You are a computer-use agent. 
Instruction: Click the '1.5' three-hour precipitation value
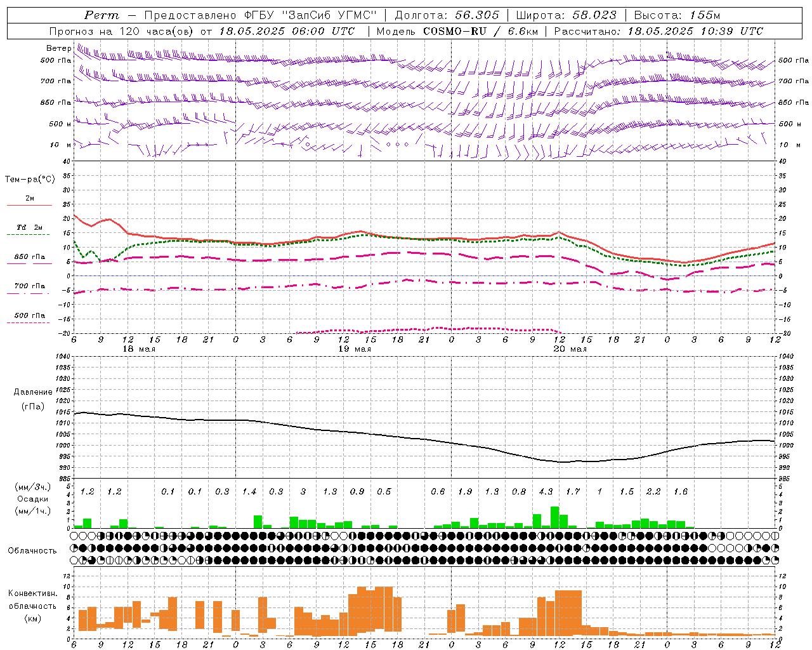pos(627,492)
